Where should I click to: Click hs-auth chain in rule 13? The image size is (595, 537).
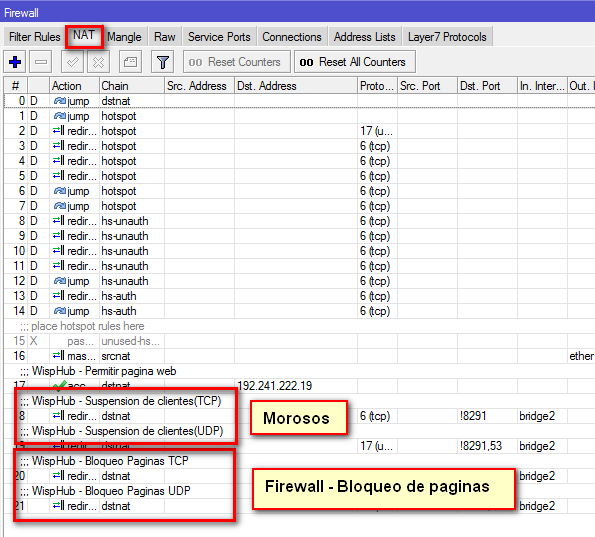point(119,296)
